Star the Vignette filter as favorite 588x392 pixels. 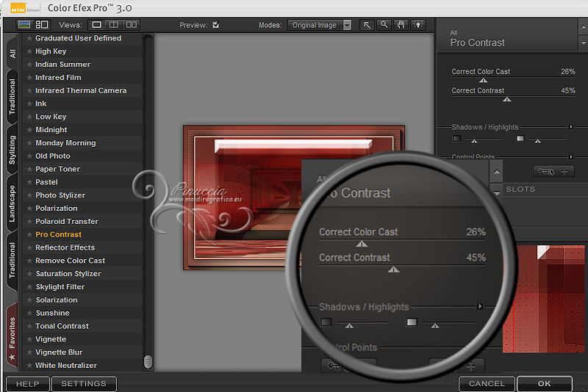click(x=29, y=339)
